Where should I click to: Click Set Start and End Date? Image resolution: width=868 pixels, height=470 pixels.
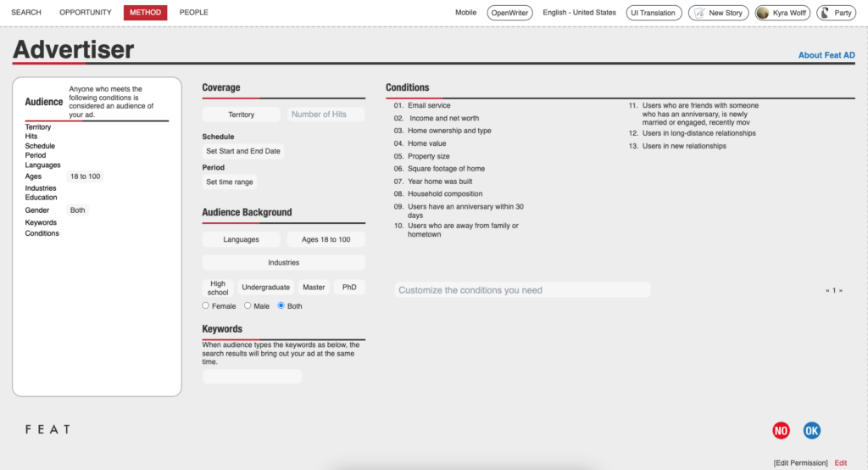pos(243,151)
